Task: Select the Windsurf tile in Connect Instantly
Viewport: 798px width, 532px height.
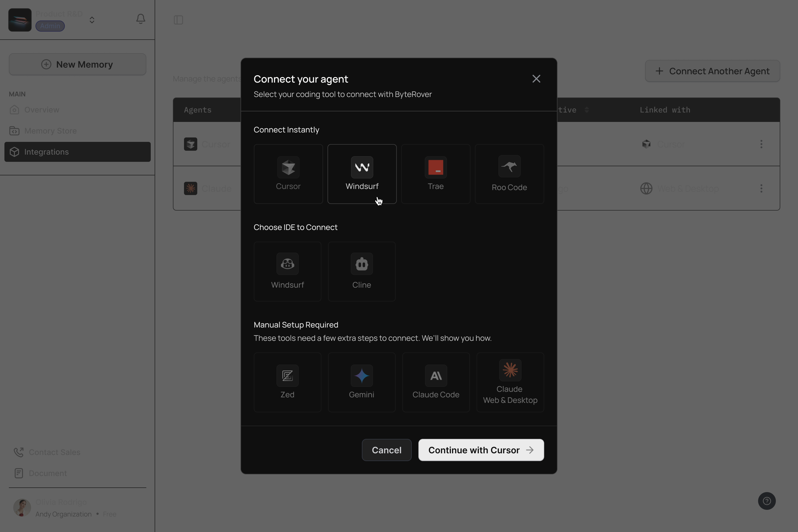Action: tap(362, 174)
